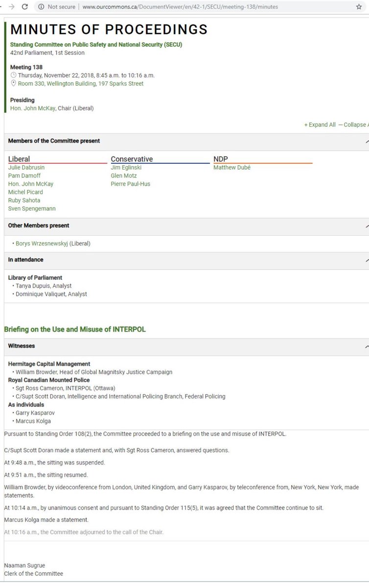
Task: Click the NDP party heading
Action: point(221,159)
